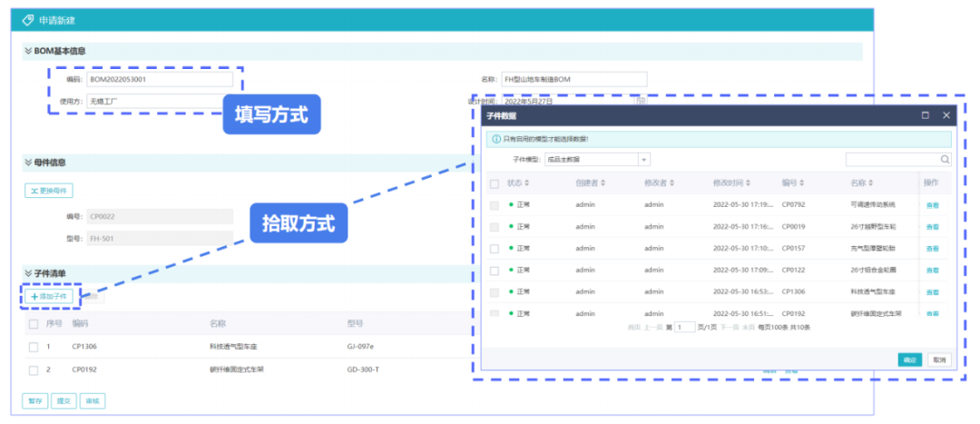Click the 更换母件 button
The height and width of the screenshot is (424, 980).
[x=49, y=191]
